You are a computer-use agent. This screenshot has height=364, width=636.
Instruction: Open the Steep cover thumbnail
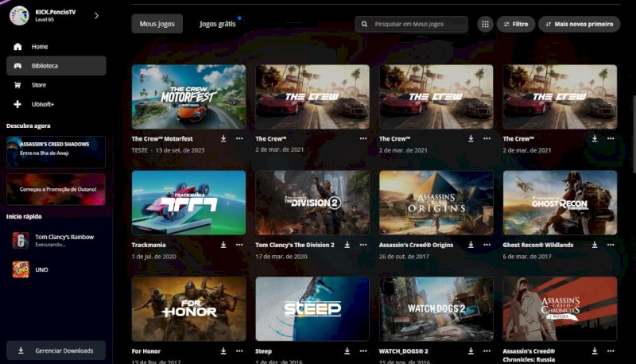(312, 309)
